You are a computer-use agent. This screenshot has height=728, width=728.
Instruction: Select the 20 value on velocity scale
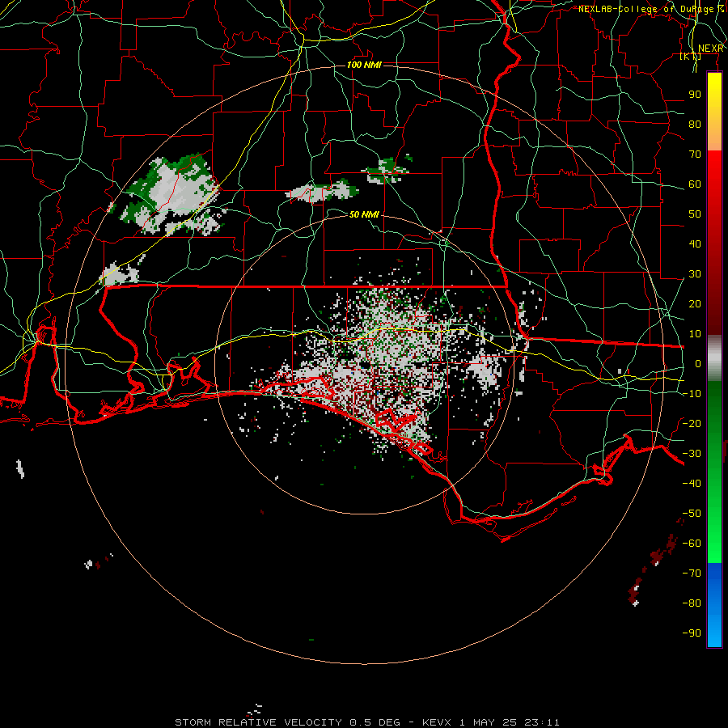coord(695,303)
